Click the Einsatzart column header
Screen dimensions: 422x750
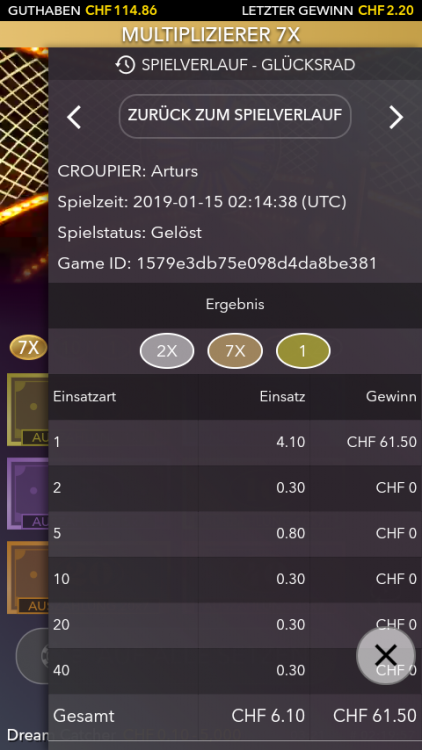[85, 397]
